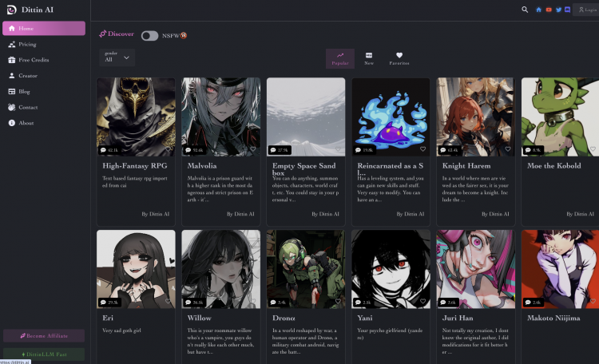Show the Favorites tab

point(399,58)
